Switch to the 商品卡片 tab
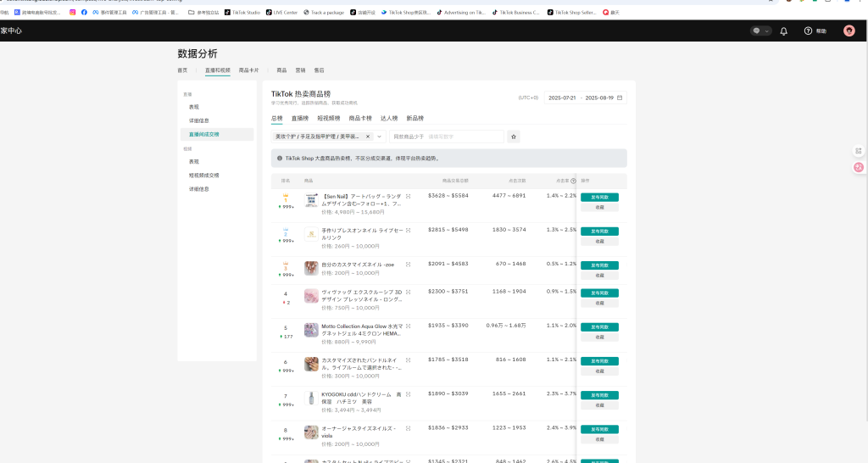This screenshot has width=868, height=463. point(248,70)
